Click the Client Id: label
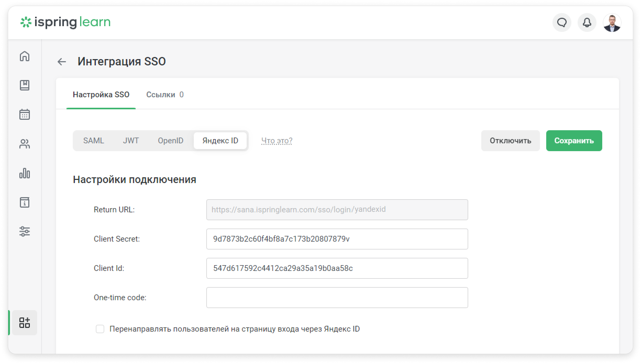 coord(109,268)
